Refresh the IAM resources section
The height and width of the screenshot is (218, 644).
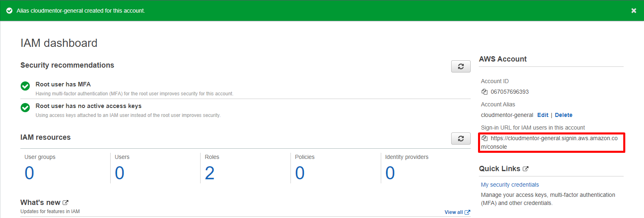click(x=461, y=139)
